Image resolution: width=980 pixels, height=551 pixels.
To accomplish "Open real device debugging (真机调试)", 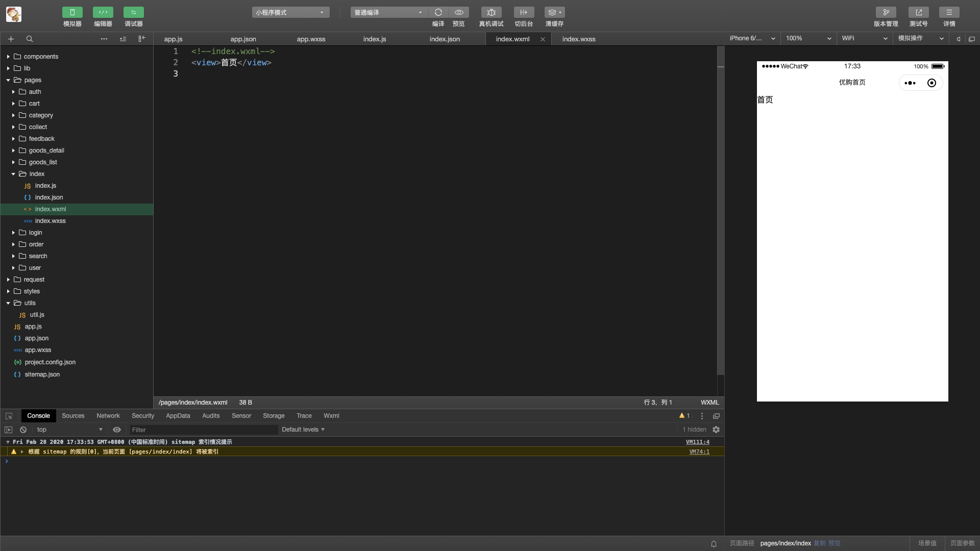I will click(x=491, y=12).
